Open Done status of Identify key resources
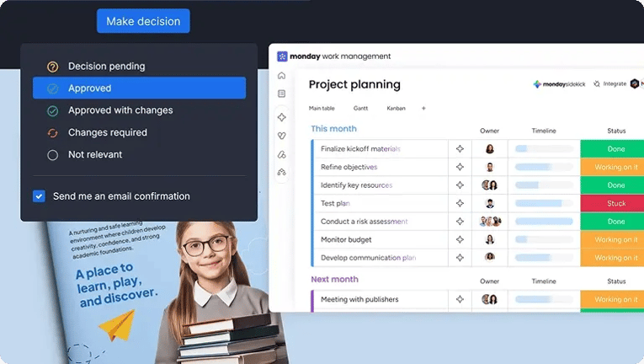The image size is (644, 364). click(x=612, y=185)
